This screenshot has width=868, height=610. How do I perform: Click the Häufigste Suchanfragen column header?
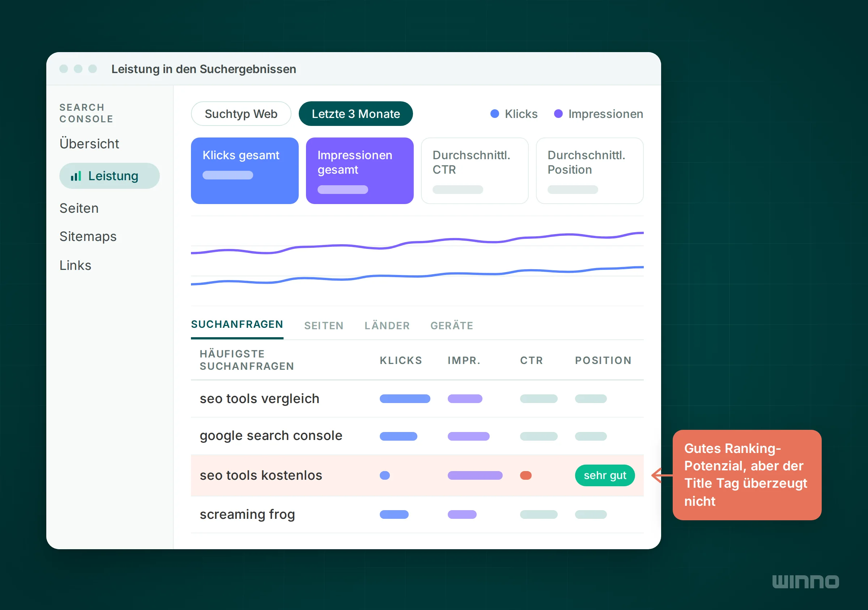click(247, 360)
